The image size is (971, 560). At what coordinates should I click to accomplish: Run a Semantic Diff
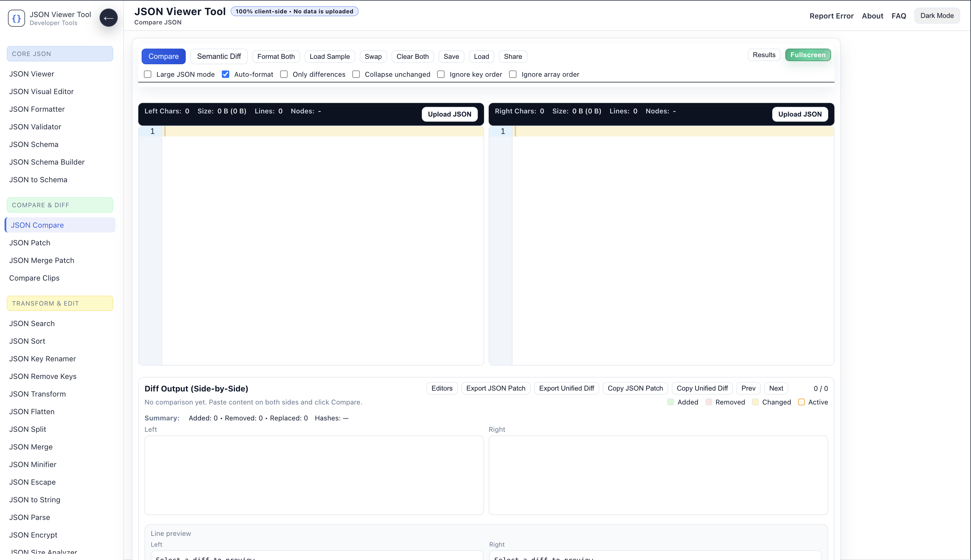218,56
